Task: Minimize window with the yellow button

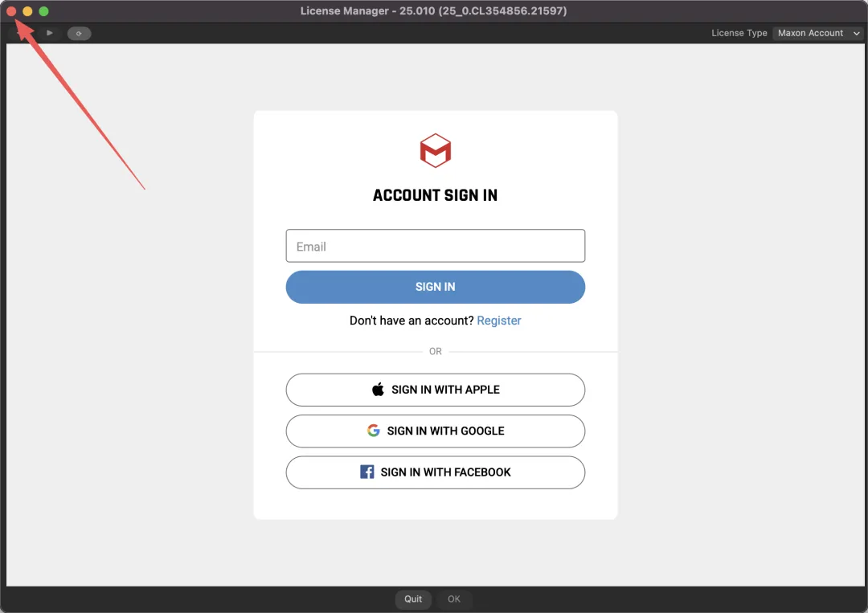Action: tap(27, 11)
